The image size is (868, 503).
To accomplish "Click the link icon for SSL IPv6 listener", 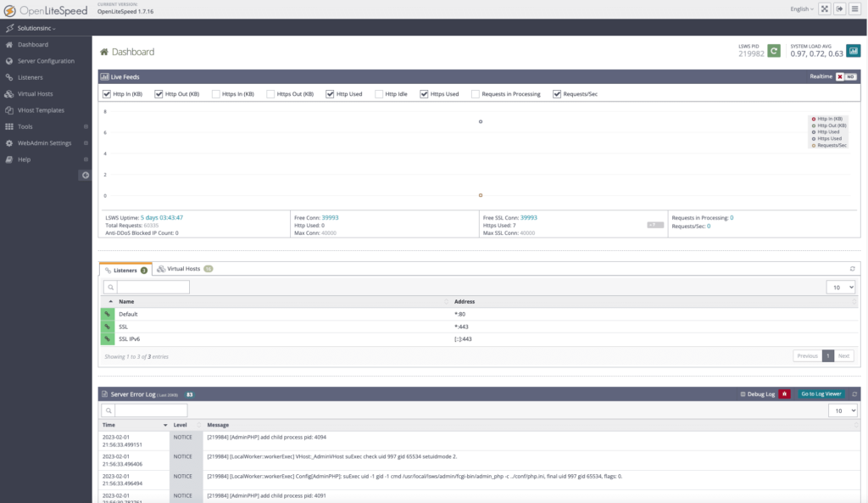I will (108, 339).
